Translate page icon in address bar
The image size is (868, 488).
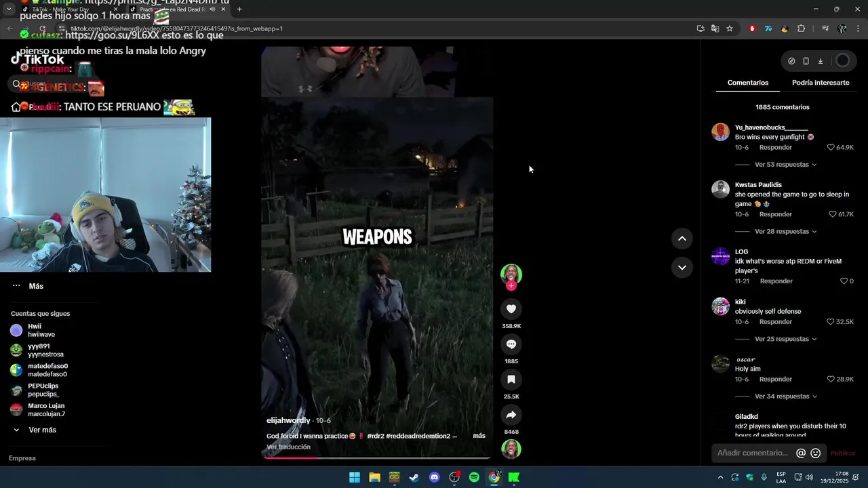click(715, 28)
